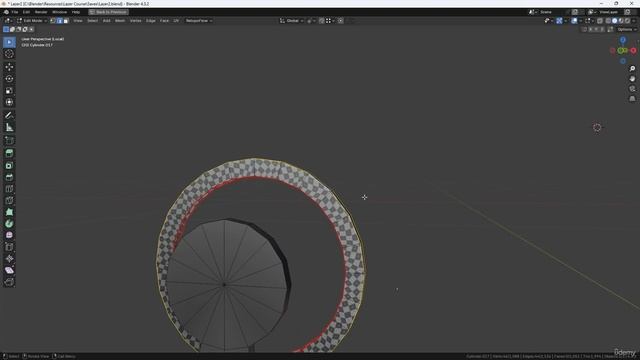640x360 pixels.
Task: Enable vertex select mode
Action: pyautogui.click(x=53, y=20)
